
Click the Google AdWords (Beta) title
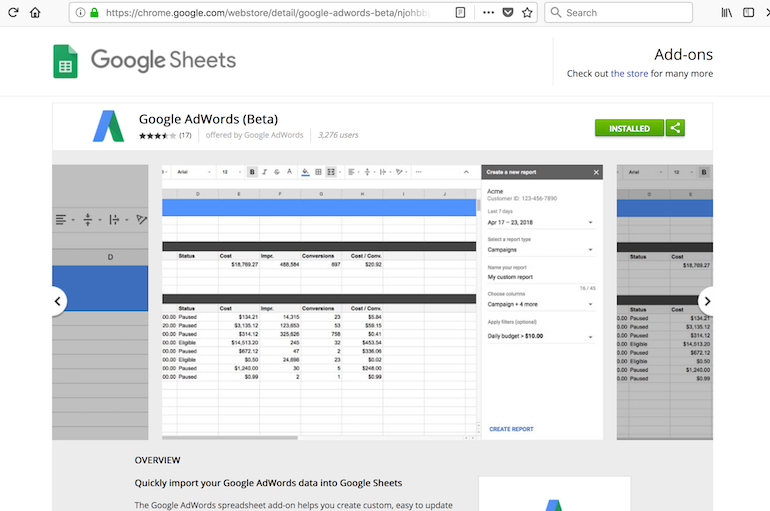pos(208,119)
